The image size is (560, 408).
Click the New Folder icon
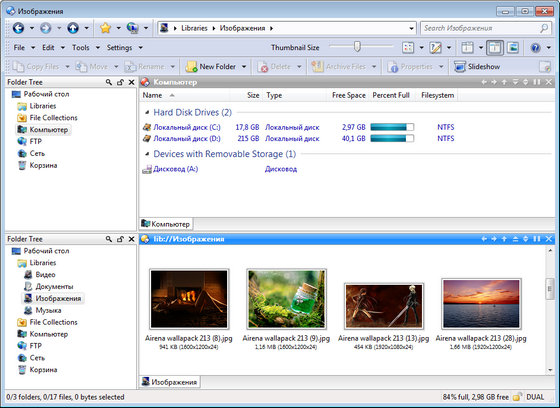[191, 66]
